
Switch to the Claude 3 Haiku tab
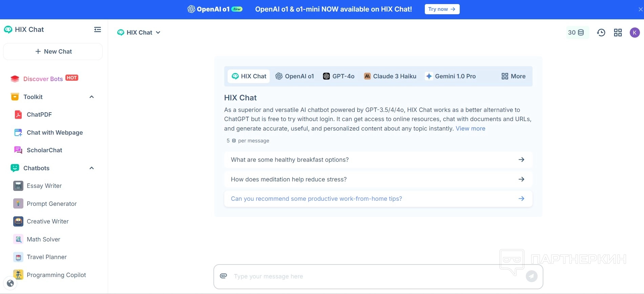click(x=390, y=76)
